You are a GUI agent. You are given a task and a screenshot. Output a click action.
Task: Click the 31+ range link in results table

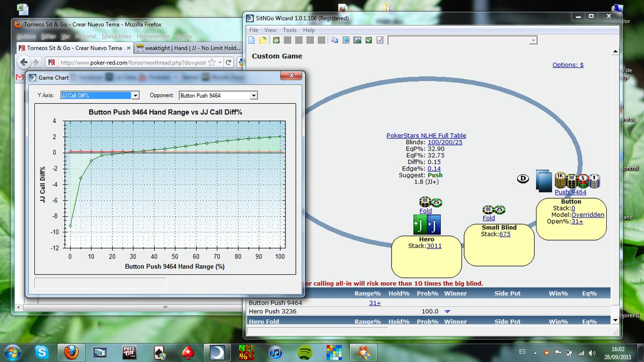click(375, 303)
